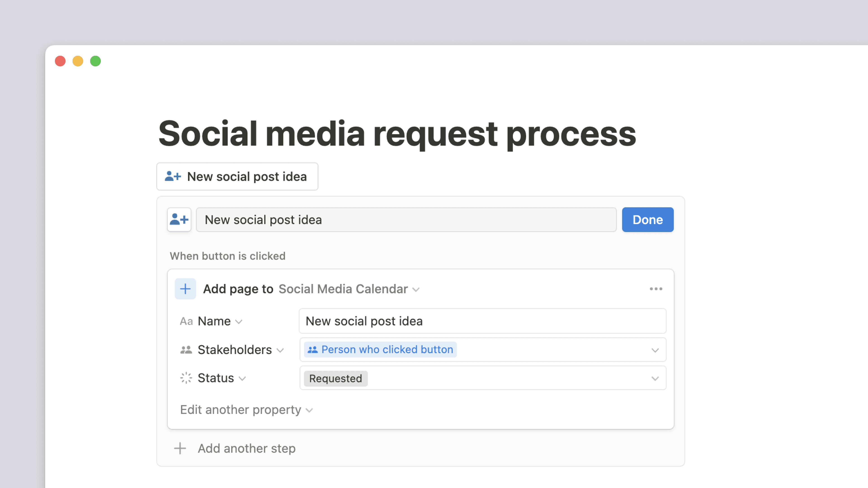Click Add another step
Viewport: 868px width, 488px height.
click(246, 448)
